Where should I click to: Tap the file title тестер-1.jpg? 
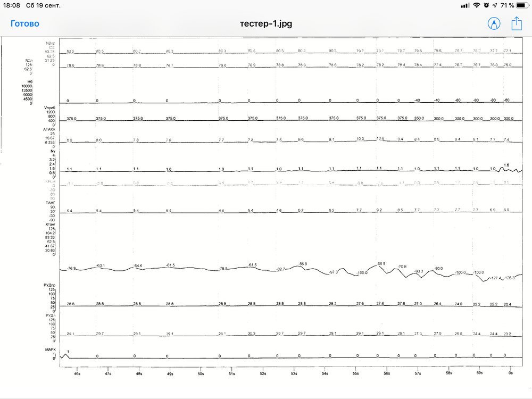click(265, 23)
